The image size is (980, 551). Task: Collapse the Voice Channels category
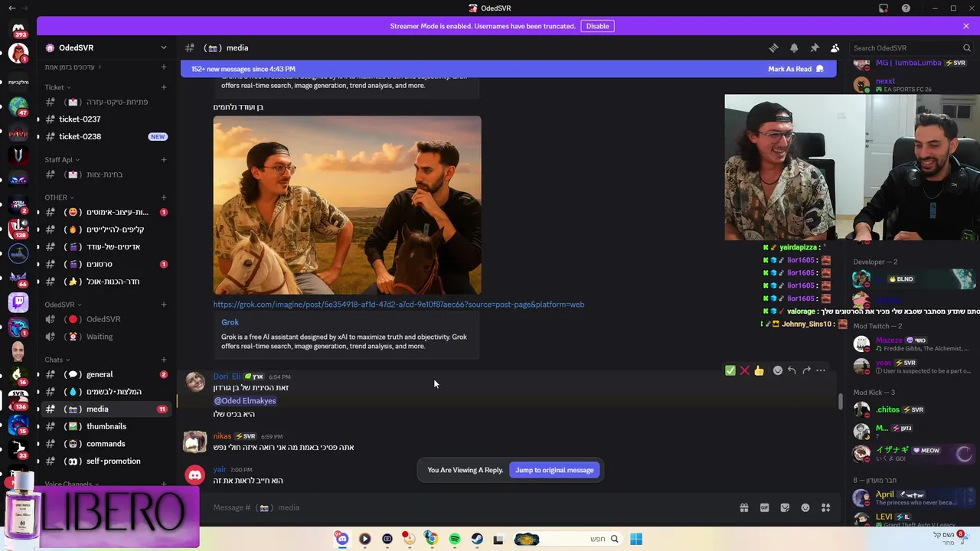click(x=71, y=484)
